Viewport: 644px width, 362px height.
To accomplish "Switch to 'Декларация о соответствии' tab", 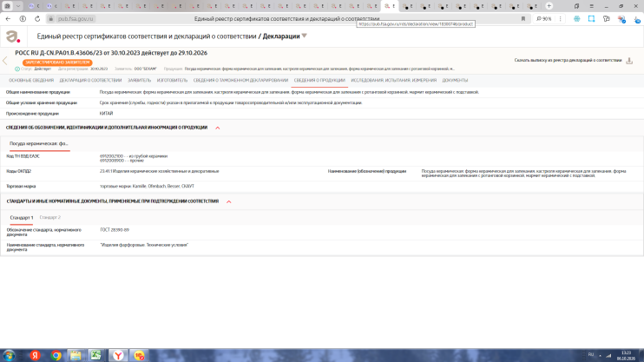I will [90, 80].
